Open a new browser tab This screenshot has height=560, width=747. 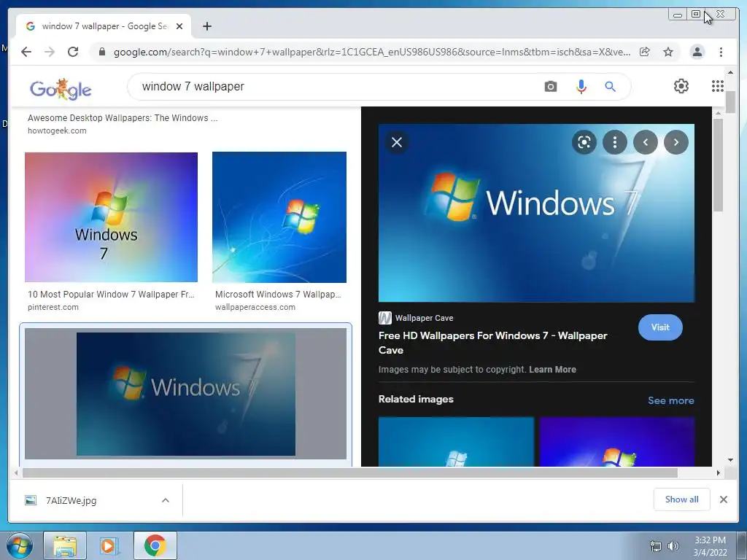[x=206, y=26]
